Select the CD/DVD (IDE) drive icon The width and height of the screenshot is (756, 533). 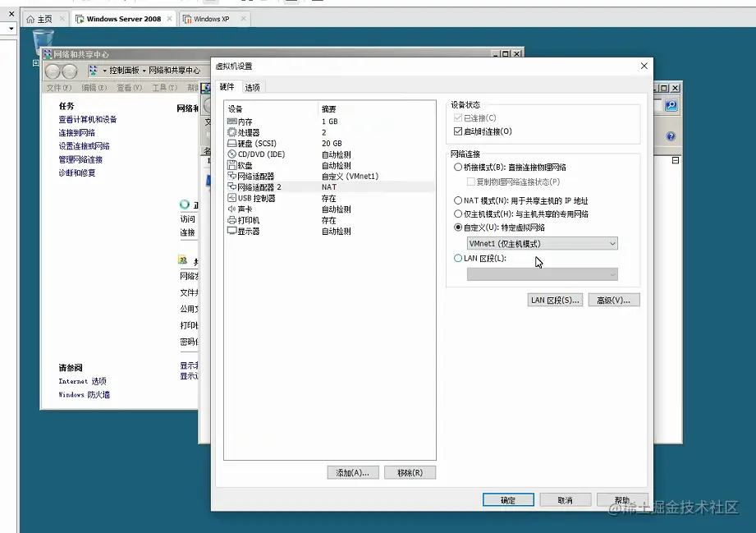point(232,154)
